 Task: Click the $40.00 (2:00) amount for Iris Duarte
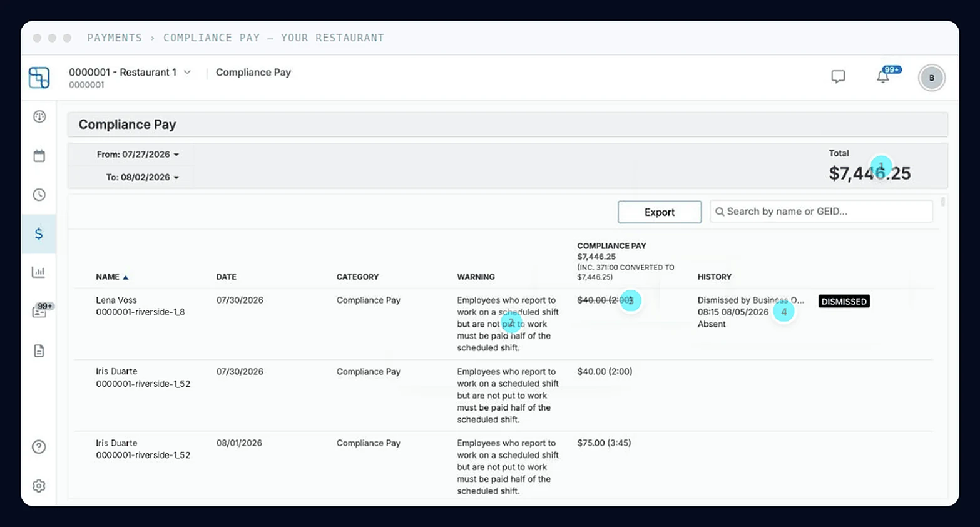point(605,372)
